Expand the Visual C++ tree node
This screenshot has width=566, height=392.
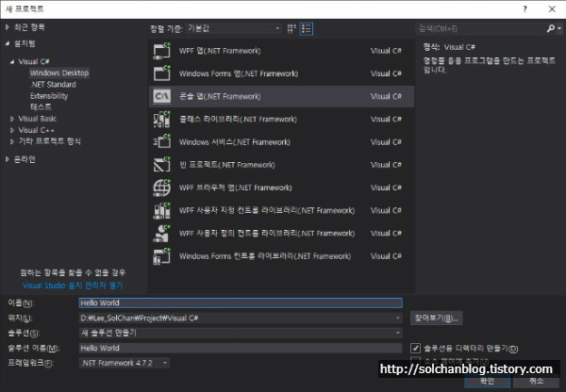(x=12, y=130)
